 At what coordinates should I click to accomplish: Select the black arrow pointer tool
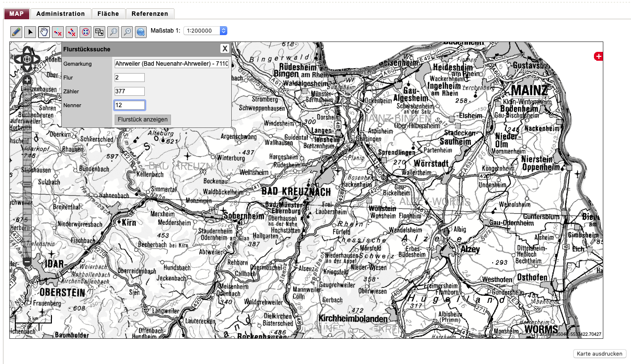pyautogui.click(x=30, y=32)
